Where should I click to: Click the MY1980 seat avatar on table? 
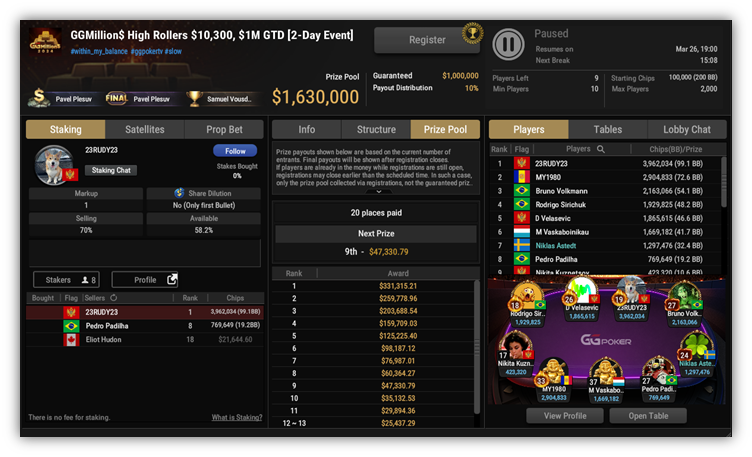(552, 372)
